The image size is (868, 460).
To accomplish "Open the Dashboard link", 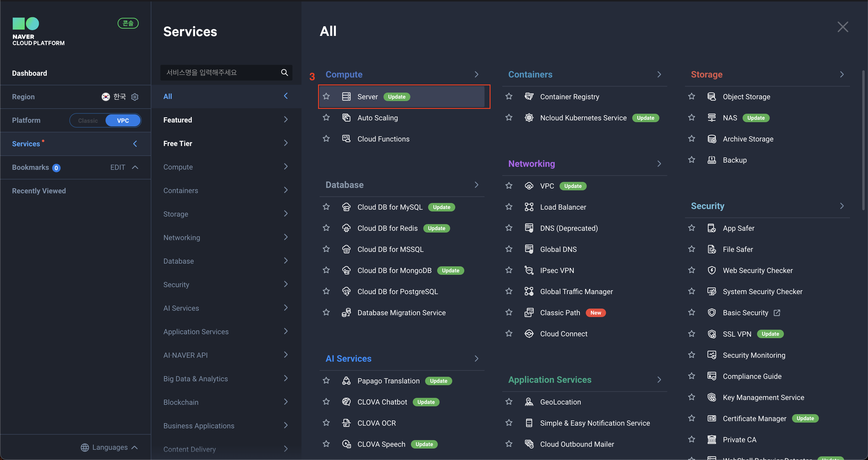I will pos(30,73).
